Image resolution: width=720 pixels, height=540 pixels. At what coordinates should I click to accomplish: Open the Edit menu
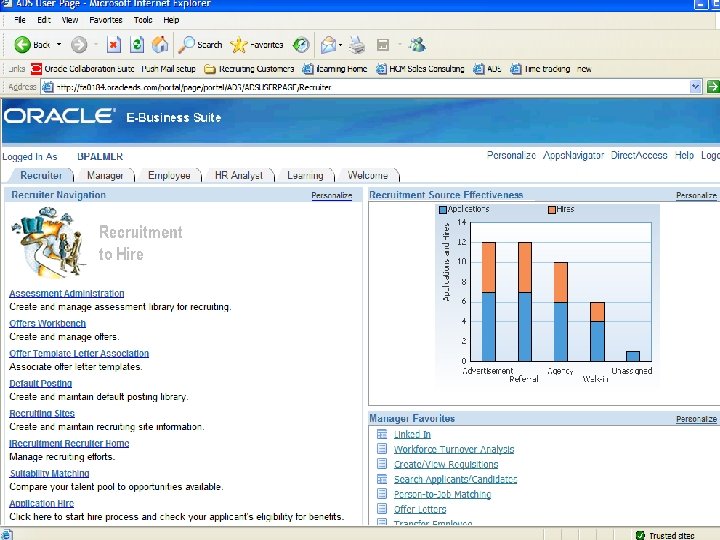click(x=44, y=20)
